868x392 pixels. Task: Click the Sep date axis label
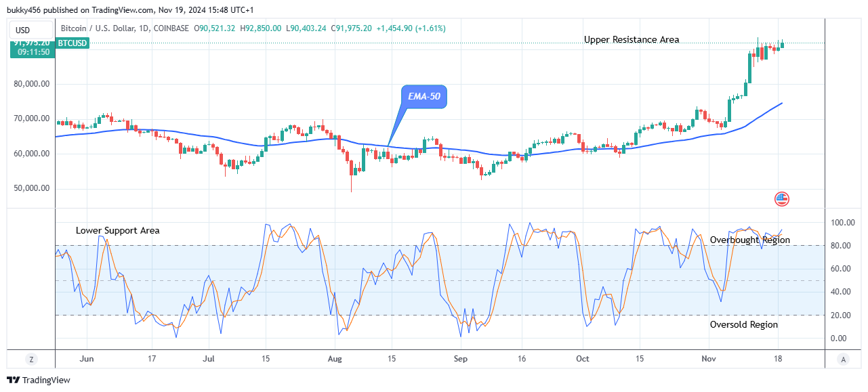point(461,359)
